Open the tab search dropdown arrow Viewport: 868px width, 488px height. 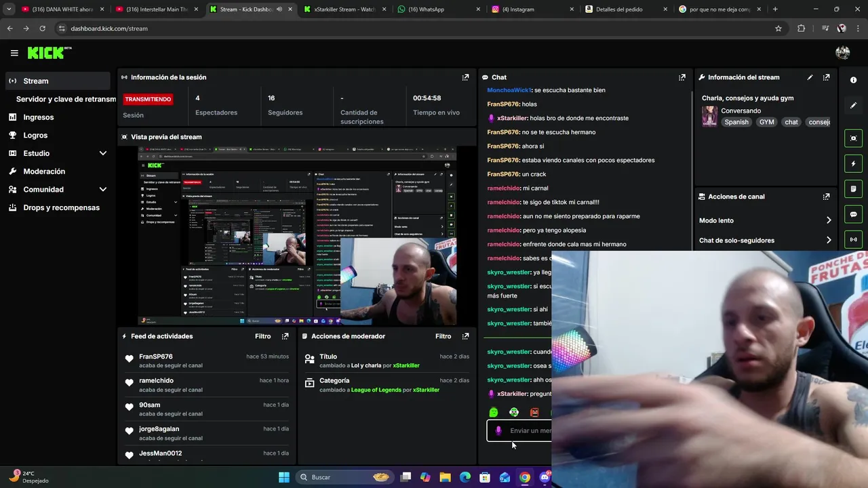[x=9, y=9]
